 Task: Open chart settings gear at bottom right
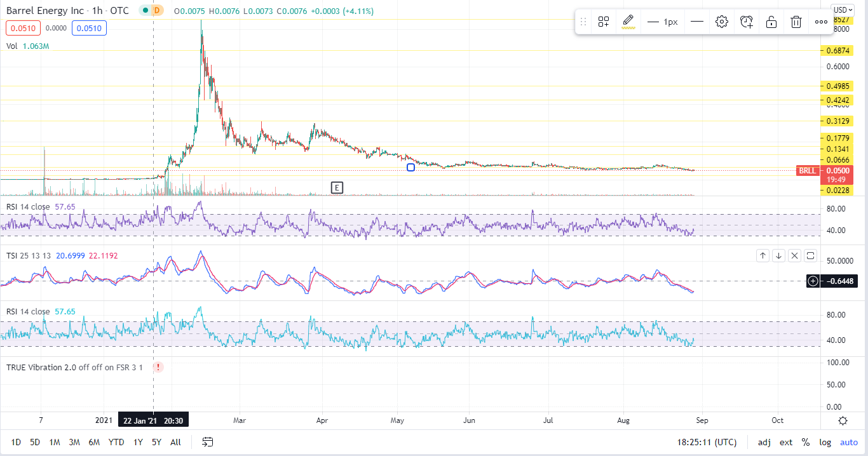[x=843, y=421]
